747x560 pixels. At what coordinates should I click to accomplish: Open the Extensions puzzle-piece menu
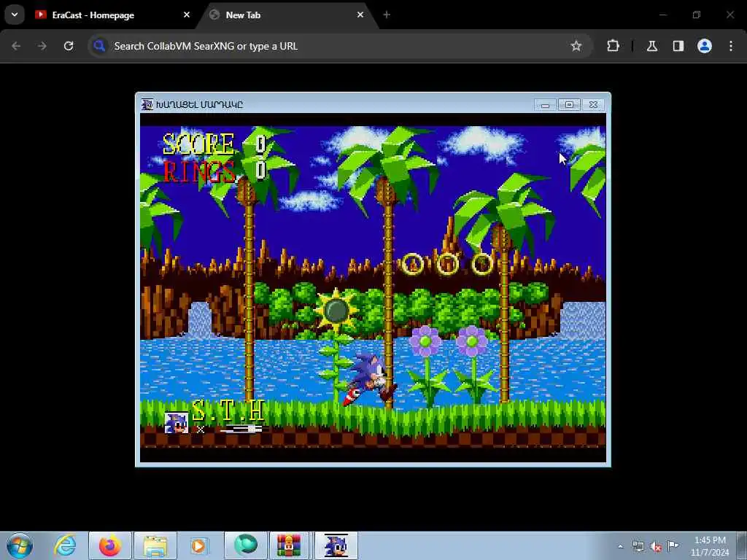pyautogui.click(x=613, y=46)
